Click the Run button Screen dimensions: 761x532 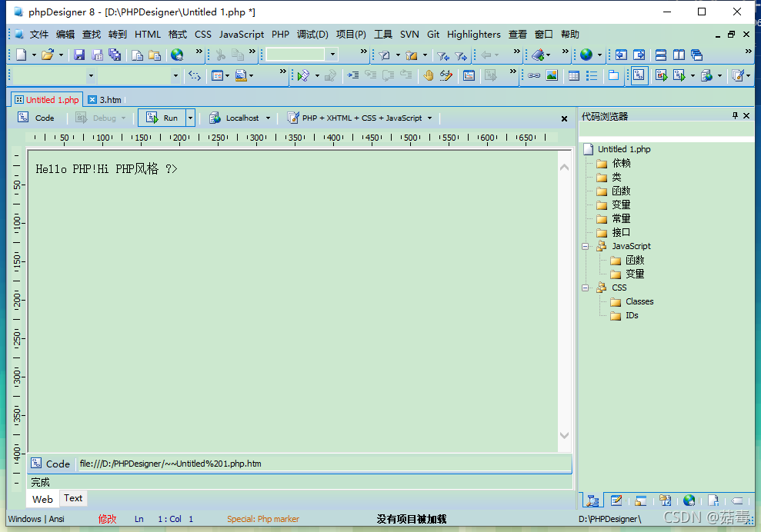[162, 118]
